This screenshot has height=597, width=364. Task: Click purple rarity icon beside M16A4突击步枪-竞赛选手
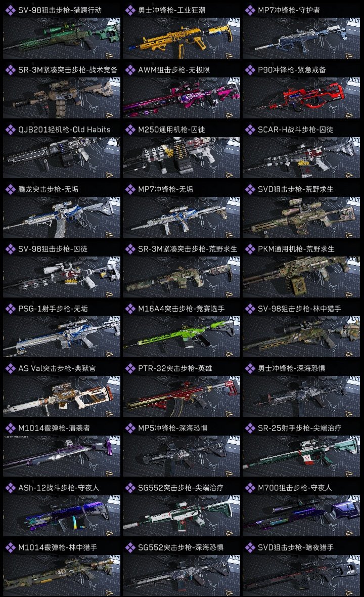(x=130, y=309)
